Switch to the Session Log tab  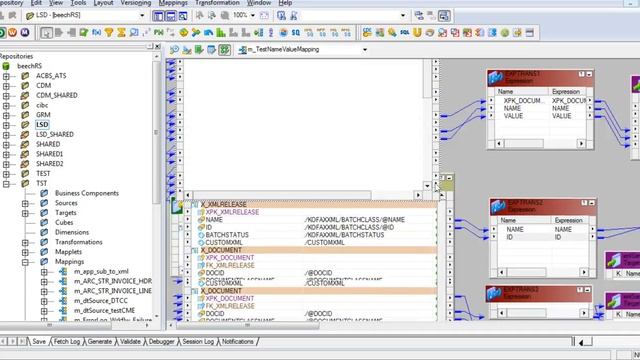coord(198,342)
